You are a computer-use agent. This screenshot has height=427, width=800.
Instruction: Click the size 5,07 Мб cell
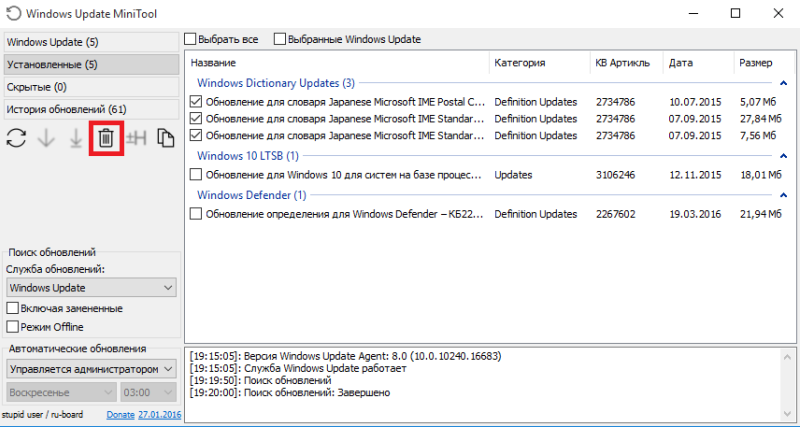tap(759, 102)
